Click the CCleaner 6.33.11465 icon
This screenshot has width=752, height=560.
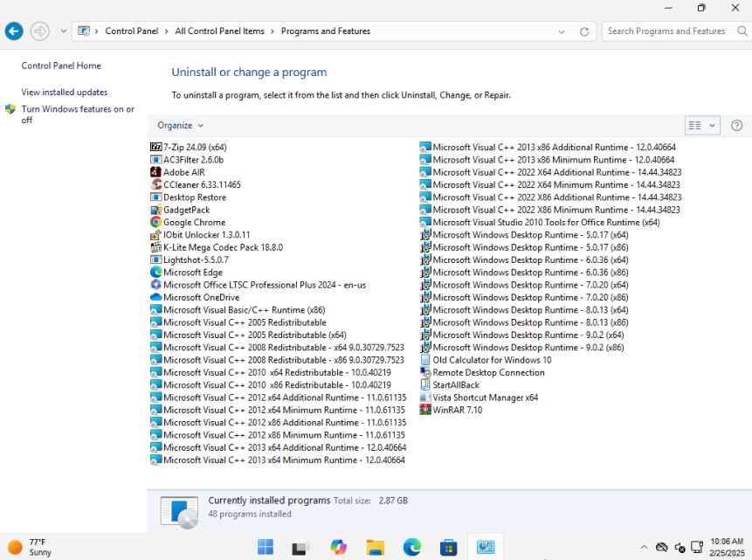point(155,184)
